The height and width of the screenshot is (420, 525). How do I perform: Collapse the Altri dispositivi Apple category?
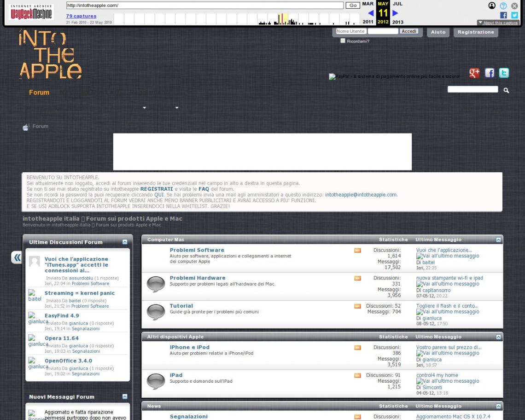499,337
